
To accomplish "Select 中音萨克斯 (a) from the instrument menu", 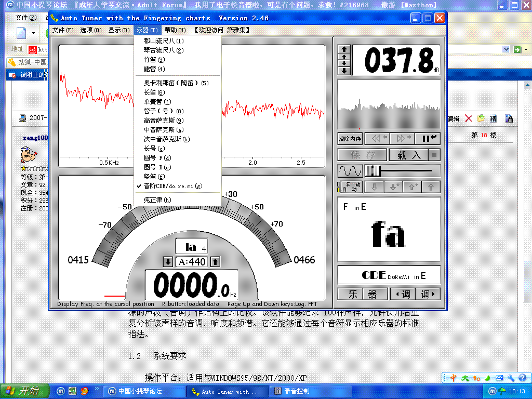I will (x=178, y=129).
